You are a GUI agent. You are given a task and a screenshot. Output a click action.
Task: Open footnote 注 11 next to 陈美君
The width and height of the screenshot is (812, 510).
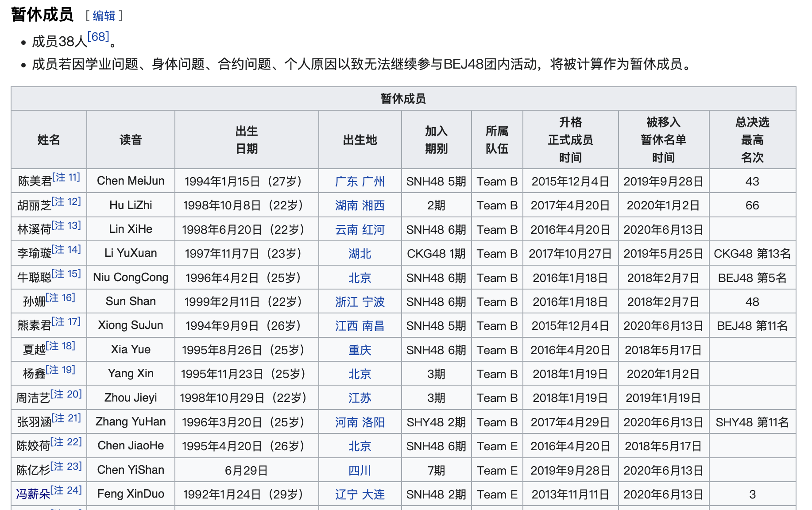coord(66,177)
